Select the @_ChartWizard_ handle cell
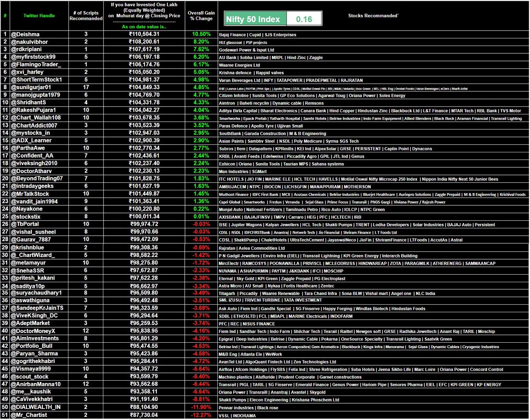 [x=39, y=255]
